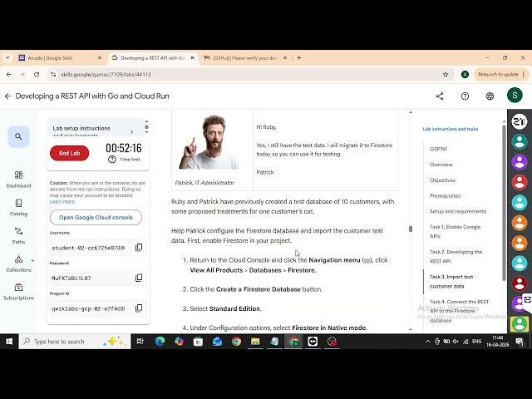The image size is (532, 399).
Task: Close the Arcade | Google Skills tab
Action: 100,58
